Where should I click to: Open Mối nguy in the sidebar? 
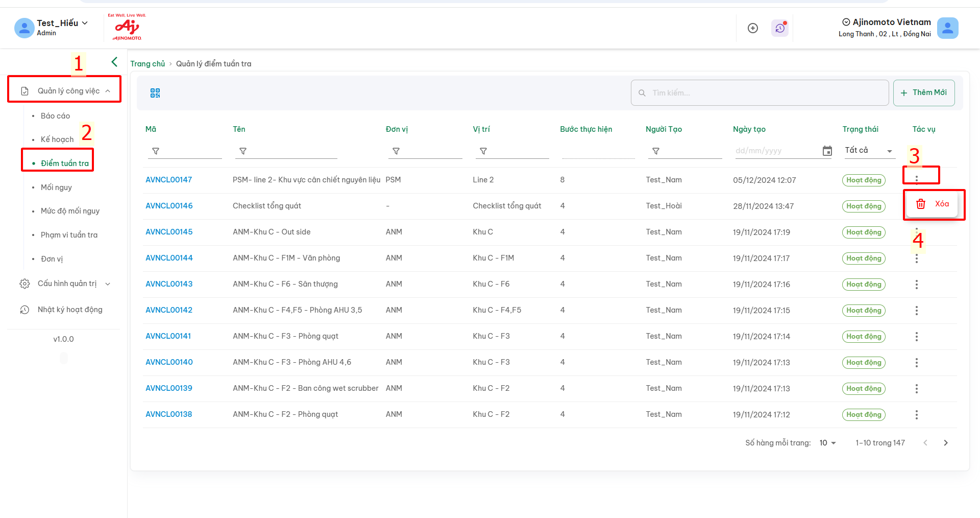click(56, 187)
